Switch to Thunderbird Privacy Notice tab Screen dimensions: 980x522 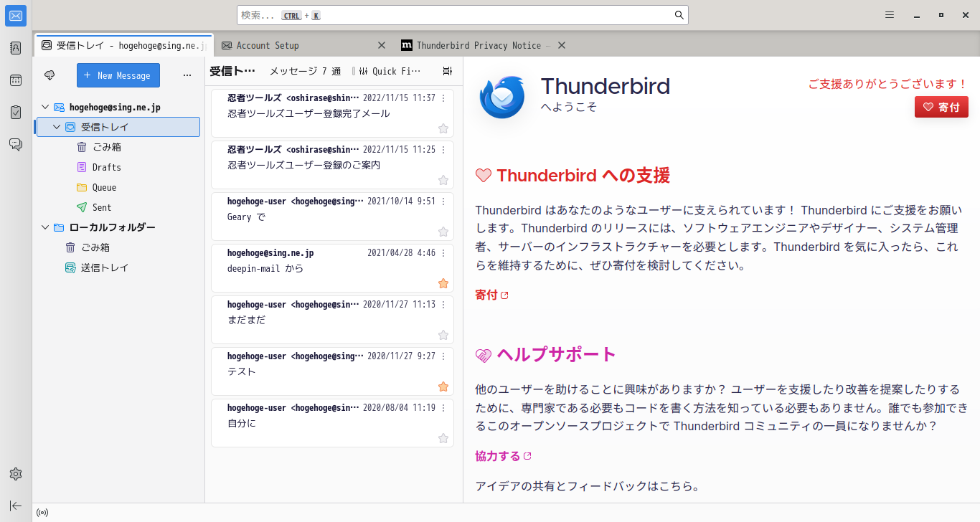(x=484, y=45)
